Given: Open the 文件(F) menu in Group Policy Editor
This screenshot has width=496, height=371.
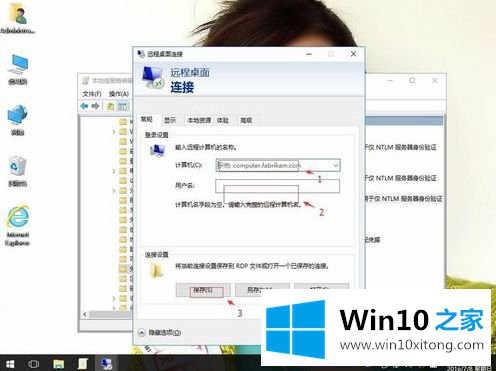Looking at the screenshot, I should pos(92,94).
